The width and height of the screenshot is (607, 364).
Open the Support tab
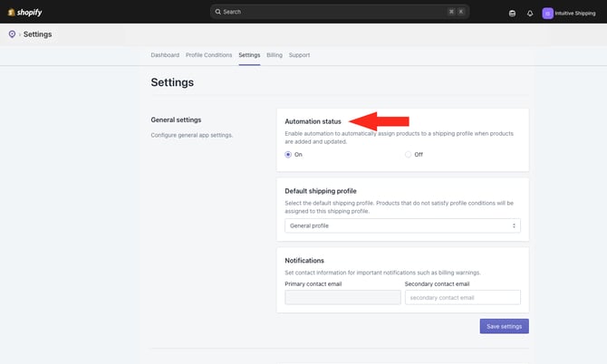point(299,55)
